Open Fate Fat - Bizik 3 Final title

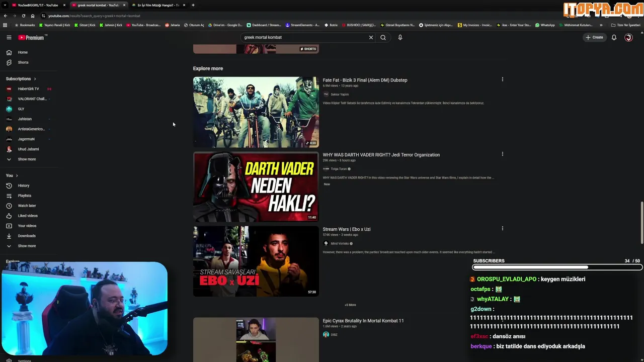[365, 80]
